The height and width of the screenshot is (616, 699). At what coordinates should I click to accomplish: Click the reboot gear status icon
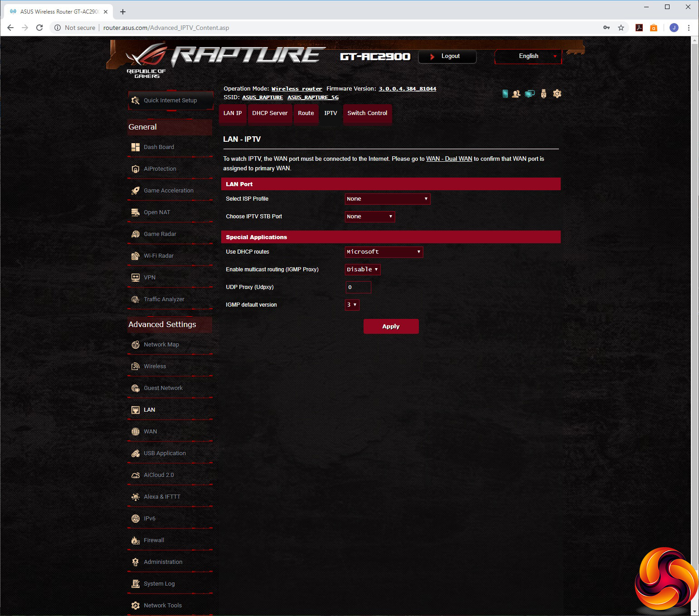tap(557, 94)
